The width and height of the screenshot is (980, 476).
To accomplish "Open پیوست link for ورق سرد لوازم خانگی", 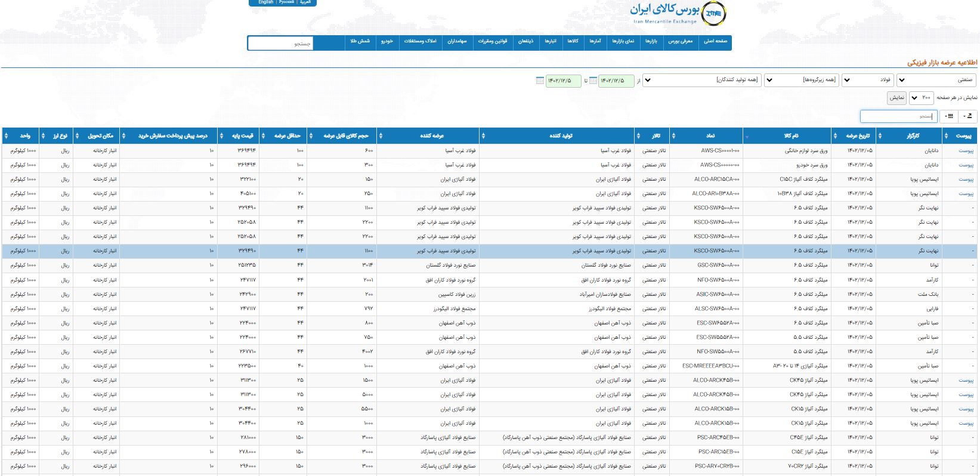I will click(966, 150).
